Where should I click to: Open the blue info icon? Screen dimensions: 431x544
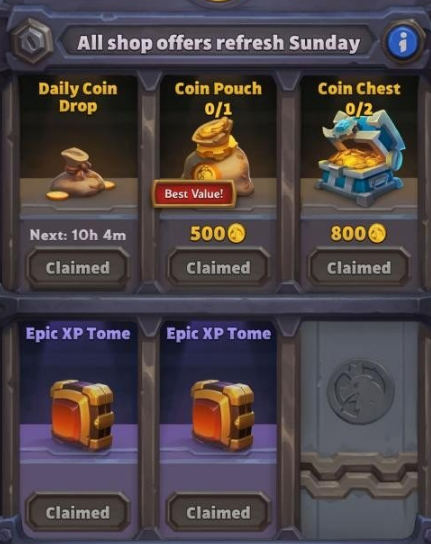(403, 42)
